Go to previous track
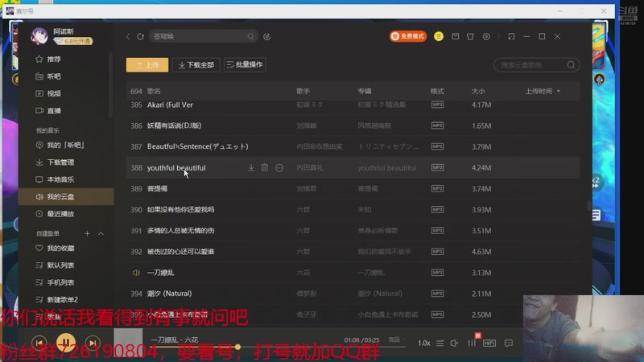 tap(39, 343)
